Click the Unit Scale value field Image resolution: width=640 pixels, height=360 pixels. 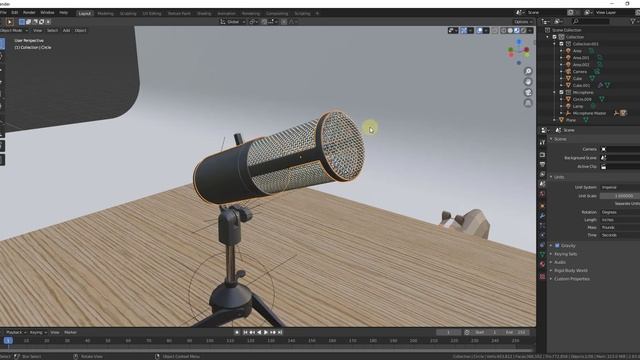coord(620,196)
